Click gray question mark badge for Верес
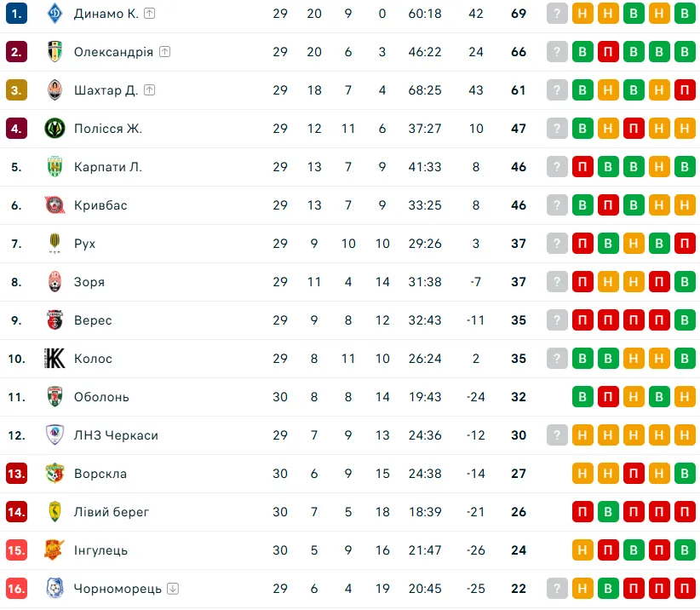Screen dimensions: 700x610 pyautogui.click(x=557, y=320)
